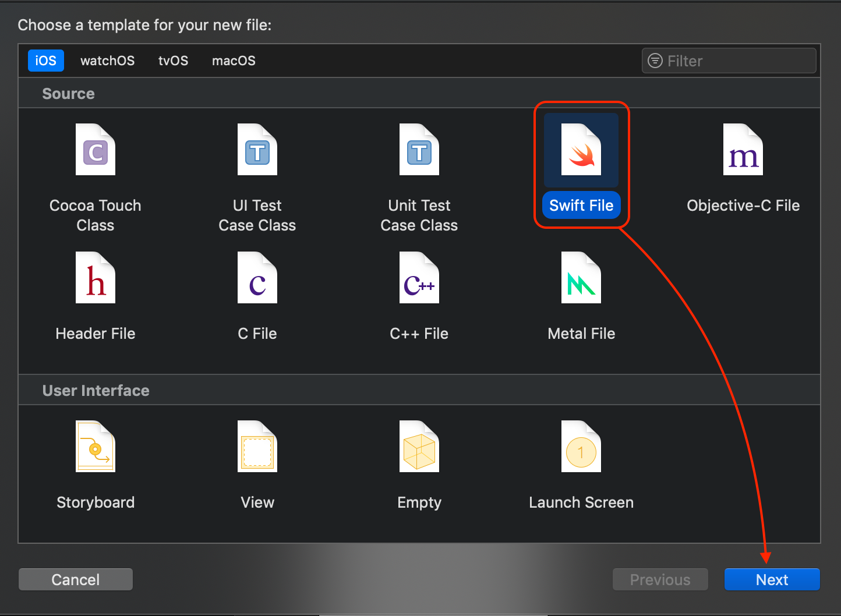Click the Next button

tap(772, 580)
